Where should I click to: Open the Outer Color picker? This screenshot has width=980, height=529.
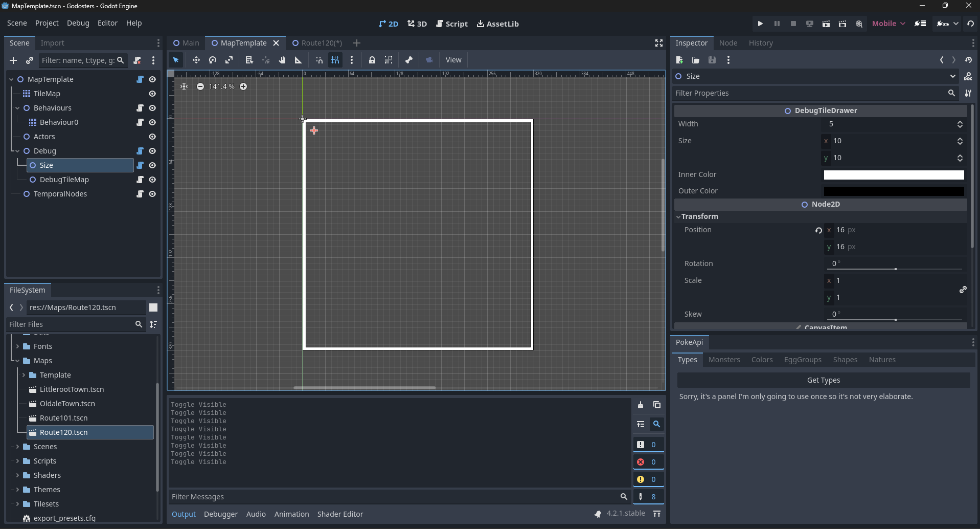(894, 191)
